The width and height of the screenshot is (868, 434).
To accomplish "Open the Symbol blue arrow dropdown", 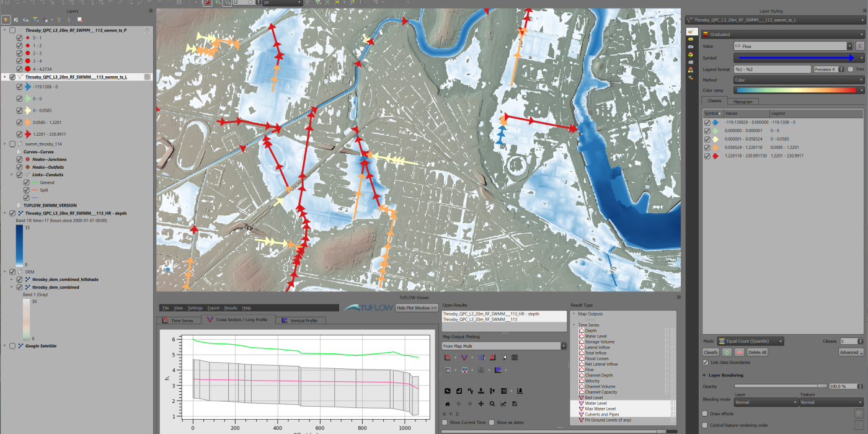I will pos(799,58).
